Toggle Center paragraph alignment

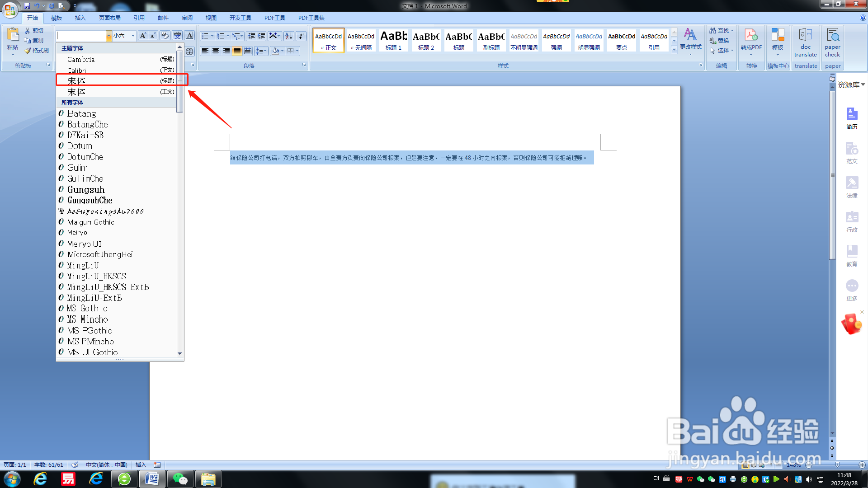pos(216,51)
